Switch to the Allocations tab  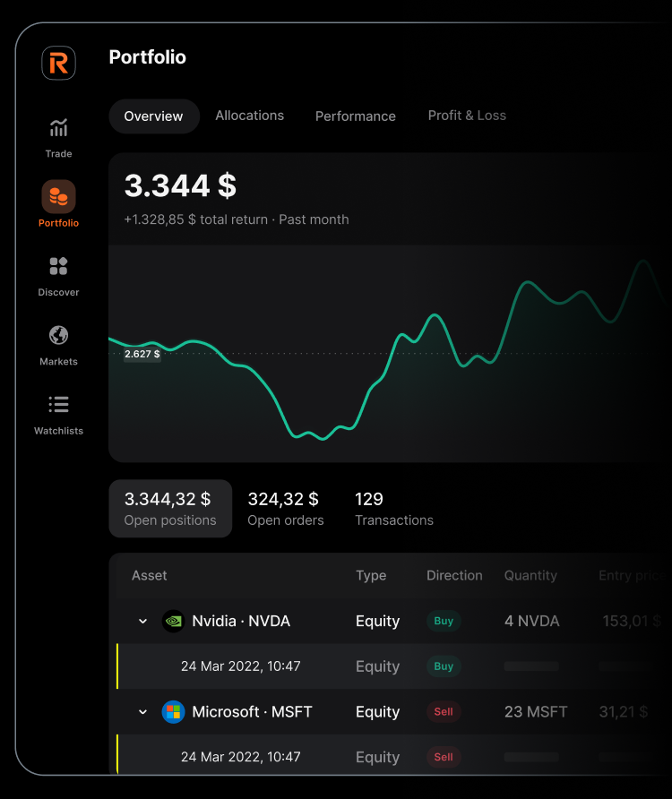pos(249,116)
